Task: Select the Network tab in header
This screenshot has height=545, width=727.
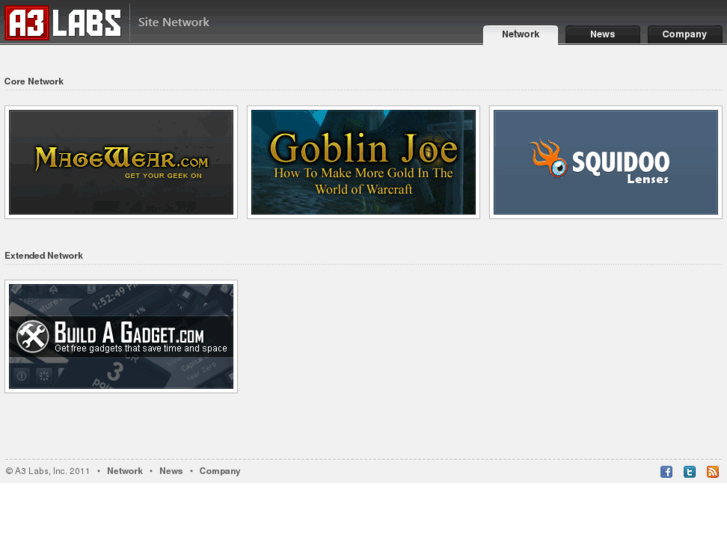Action: pyautogui.click(x=520, y=35)
